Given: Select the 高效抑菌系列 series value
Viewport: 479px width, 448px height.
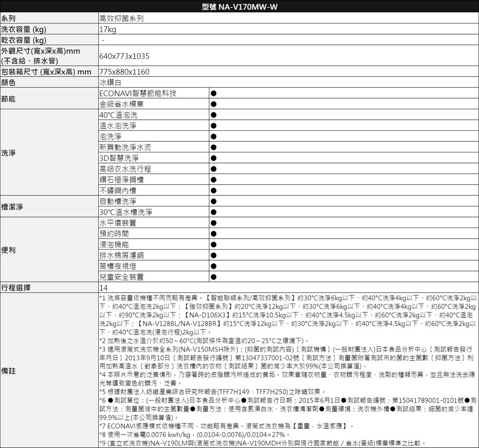Looking at the screenshot, I should pyautogui.click(x=121, y=19).
